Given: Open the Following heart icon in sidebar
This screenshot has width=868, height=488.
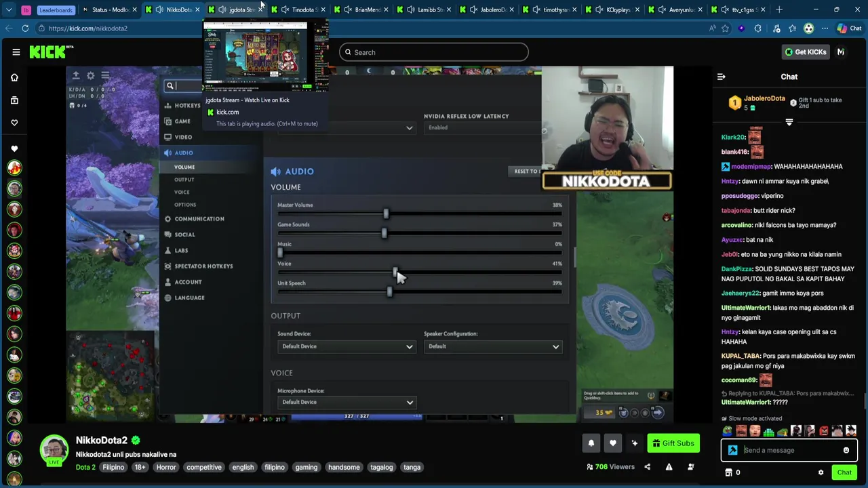Looking at the screenshot, I should point(14,123).
